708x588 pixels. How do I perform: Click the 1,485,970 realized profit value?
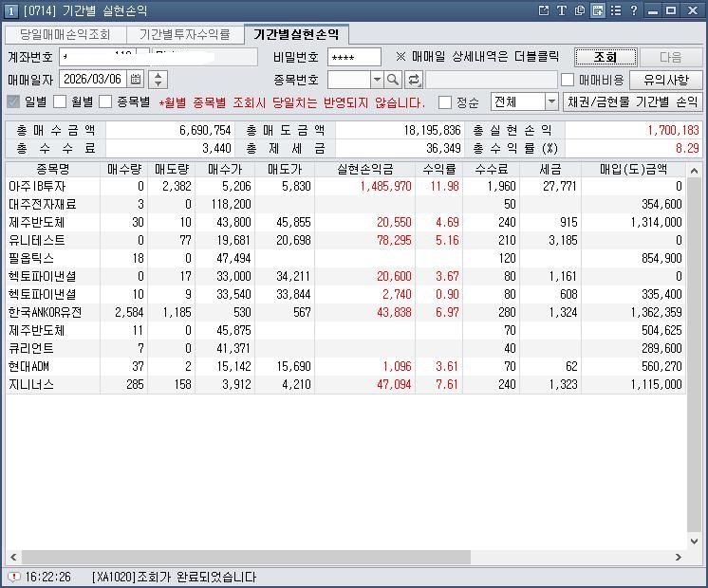click(x=385, y=186)
